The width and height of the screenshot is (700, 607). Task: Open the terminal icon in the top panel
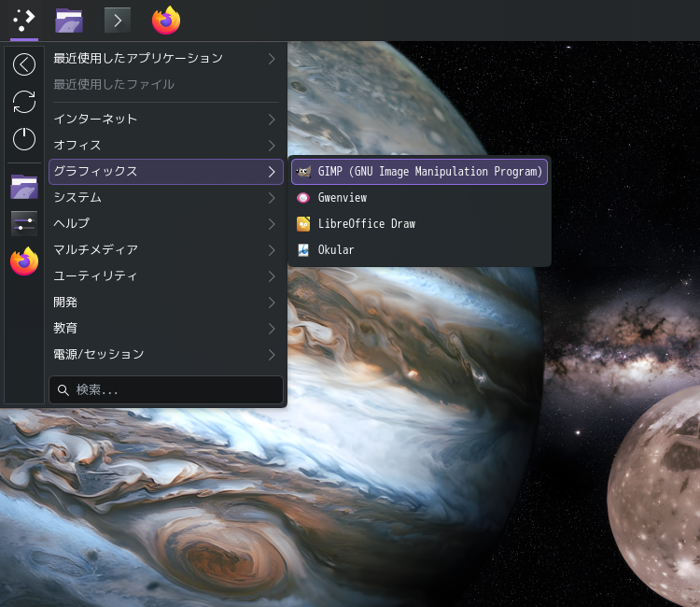pos(118,21)
